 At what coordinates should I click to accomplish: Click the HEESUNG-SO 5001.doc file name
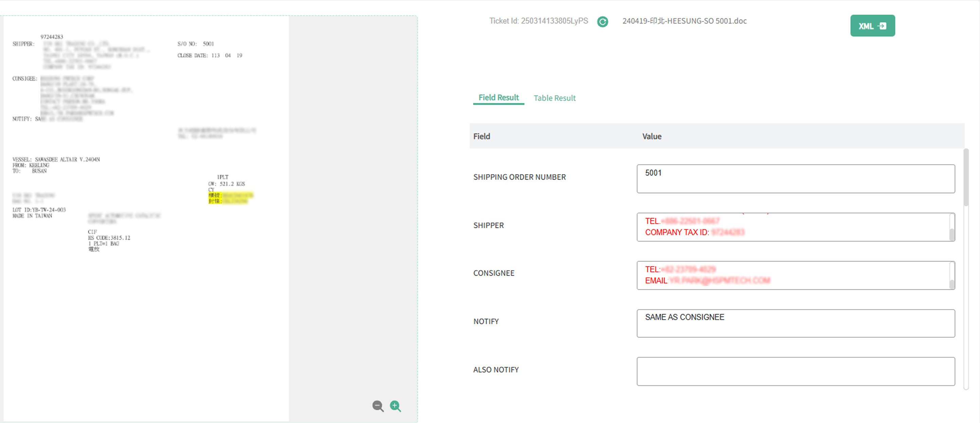pyautogui.click(x=684, y=21)
